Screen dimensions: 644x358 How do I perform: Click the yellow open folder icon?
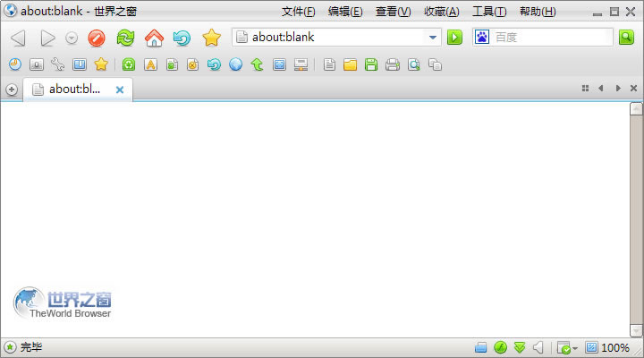coord(350,64)
